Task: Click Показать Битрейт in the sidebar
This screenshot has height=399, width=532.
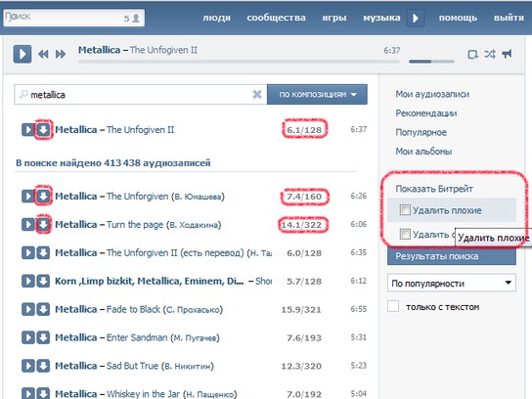Action: click(x=434, y=189)
